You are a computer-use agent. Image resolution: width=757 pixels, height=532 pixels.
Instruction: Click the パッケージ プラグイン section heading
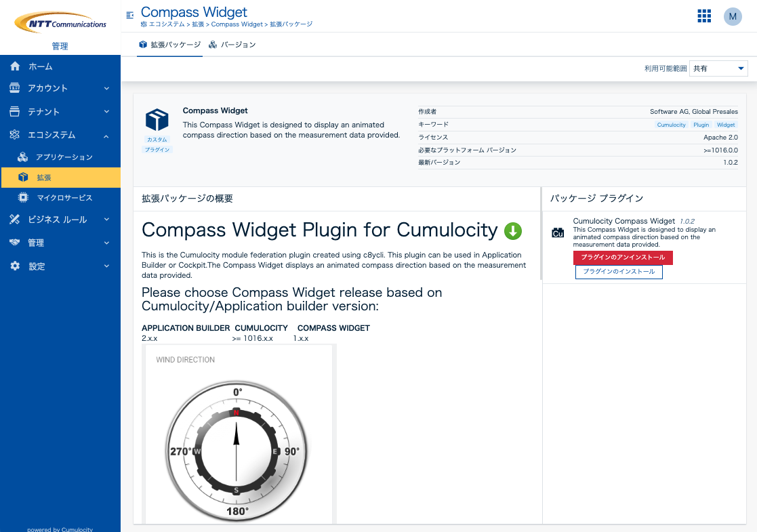point(596,199)
